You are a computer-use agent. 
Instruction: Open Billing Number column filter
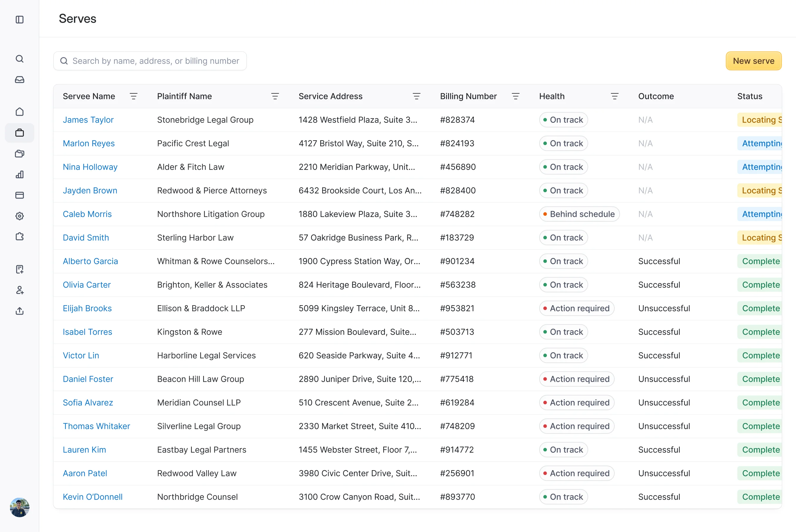(x=515, y=96)
